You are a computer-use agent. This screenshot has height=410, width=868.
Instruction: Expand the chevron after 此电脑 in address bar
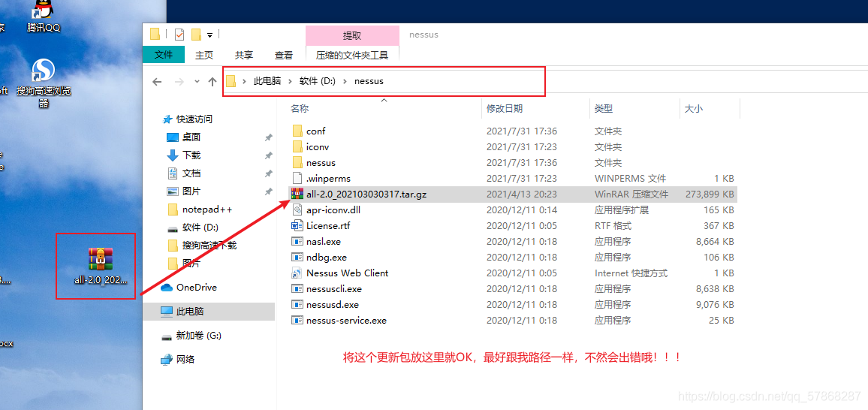coord(290,81)
